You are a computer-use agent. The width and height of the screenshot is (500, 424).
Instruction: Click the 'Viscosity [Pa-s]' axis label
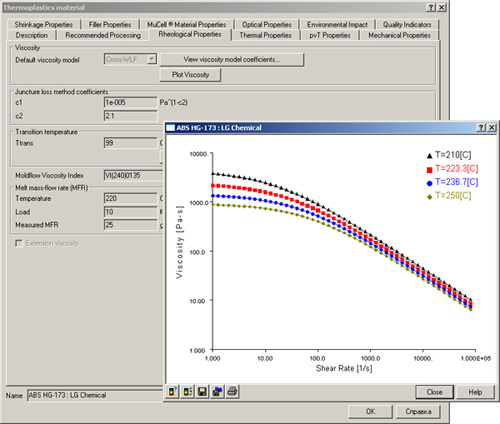pos(179,242)
